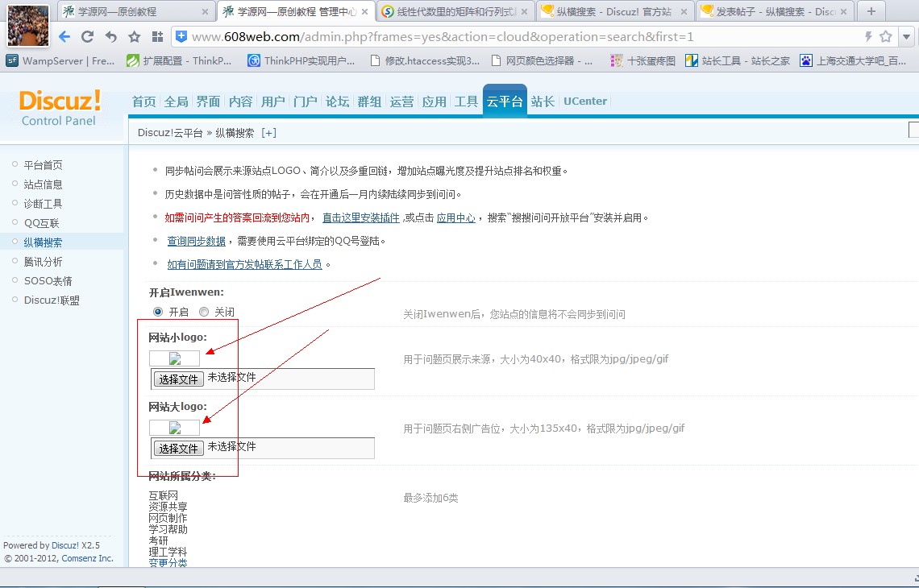This screenshot has width=919, height=588.
Task: Open the 内容 admin menu
Action: click(x=240, y=102)
